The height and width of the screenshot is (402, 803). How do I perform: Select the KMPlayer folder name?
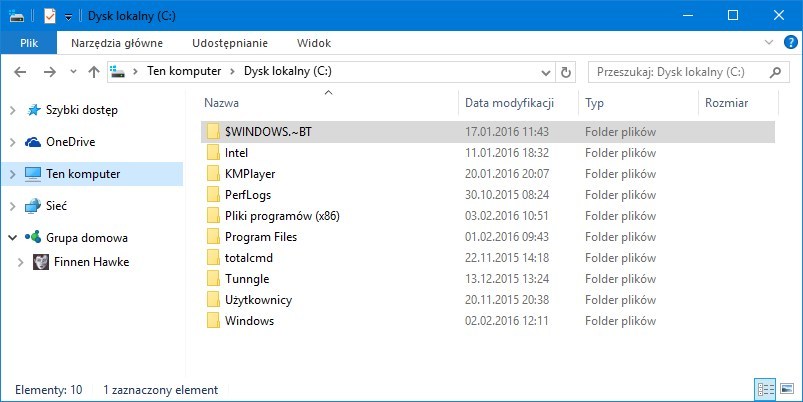point(250,174)
